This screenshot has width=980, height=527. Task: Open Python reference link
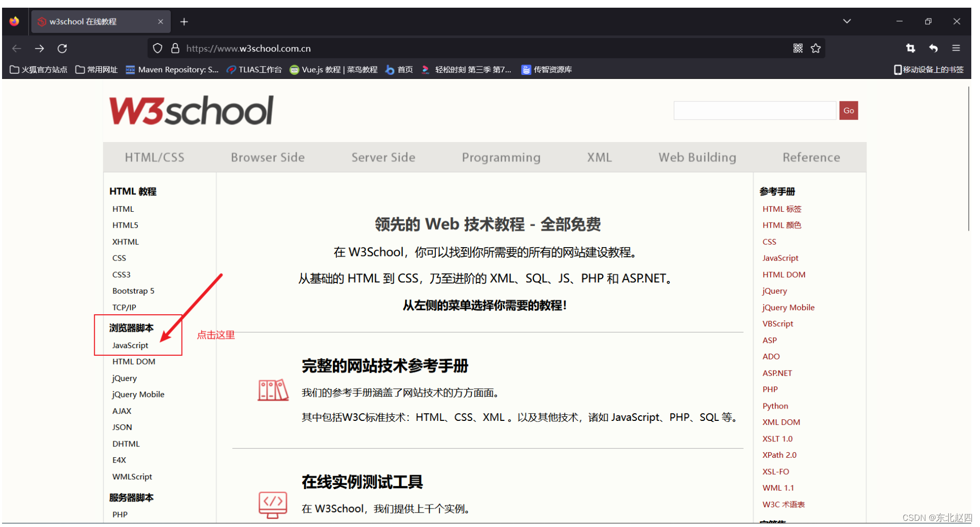(775, 406)
